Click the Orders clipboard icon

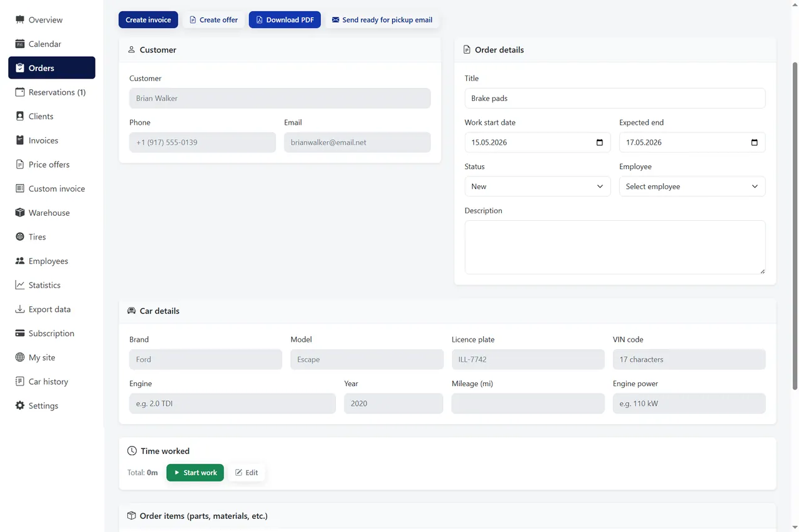point(20,68)
